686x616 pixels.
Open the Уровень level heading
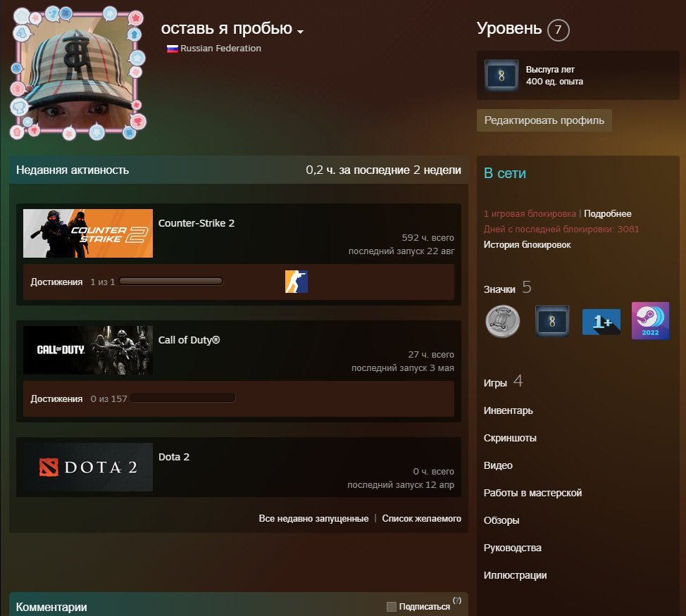[x=509, y=28]
